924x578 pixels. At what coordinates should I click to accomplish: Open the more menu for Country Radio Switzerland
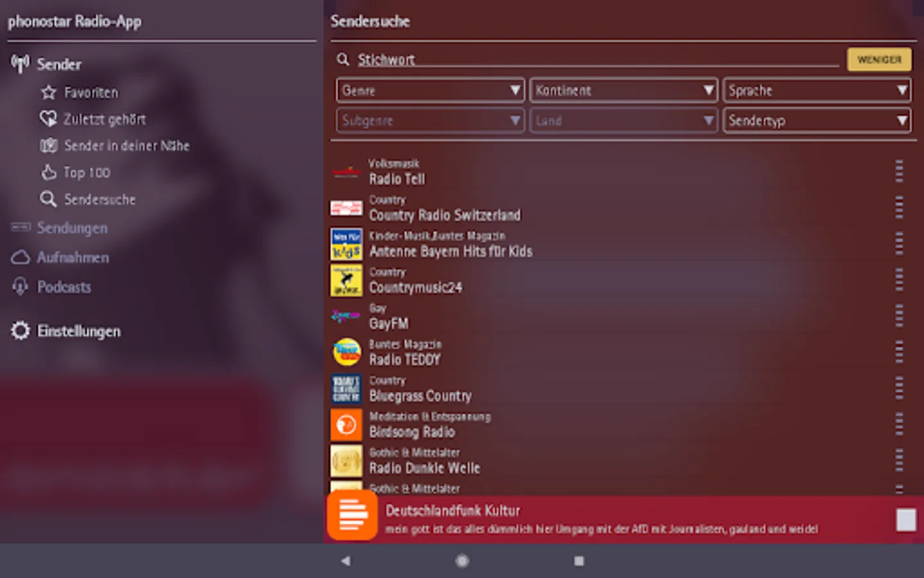pos(899,207)
